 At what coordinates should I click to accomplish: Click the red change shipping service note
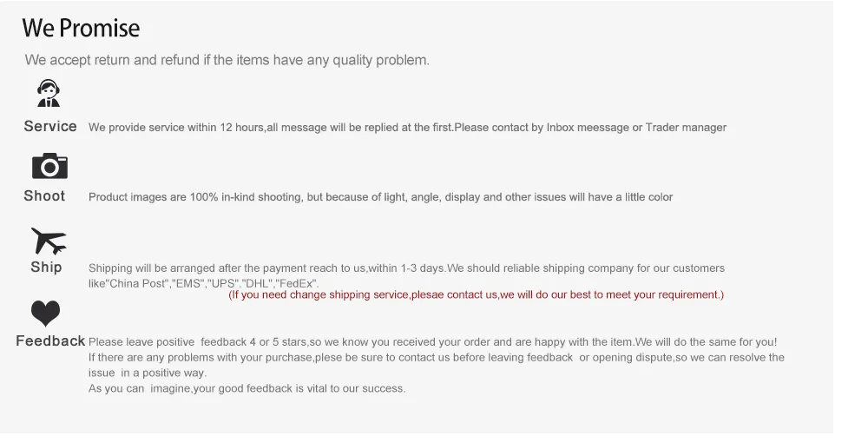tap(476, 294)
